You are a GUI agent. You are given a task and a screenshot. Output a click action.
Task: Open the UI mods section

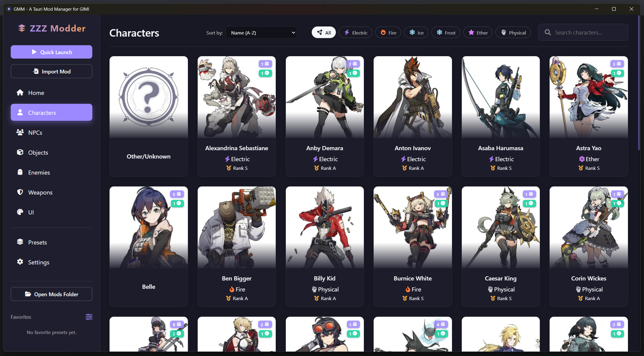pyautogui.click(x=31, y=212)
